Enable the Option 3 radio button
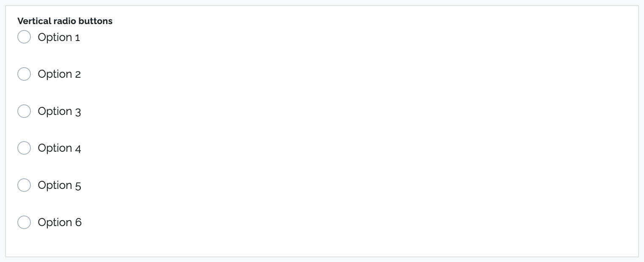 [24, 111]
